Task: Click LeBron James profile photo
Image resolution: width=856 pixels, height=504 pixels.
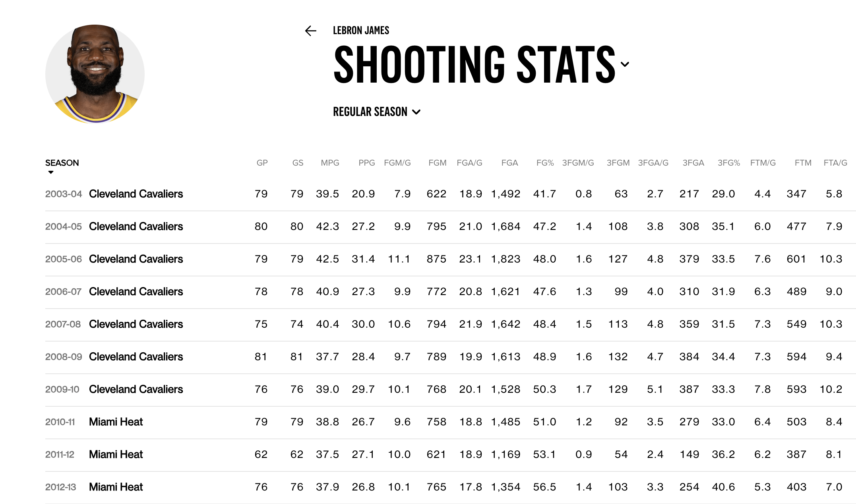Action: point(95,74)
